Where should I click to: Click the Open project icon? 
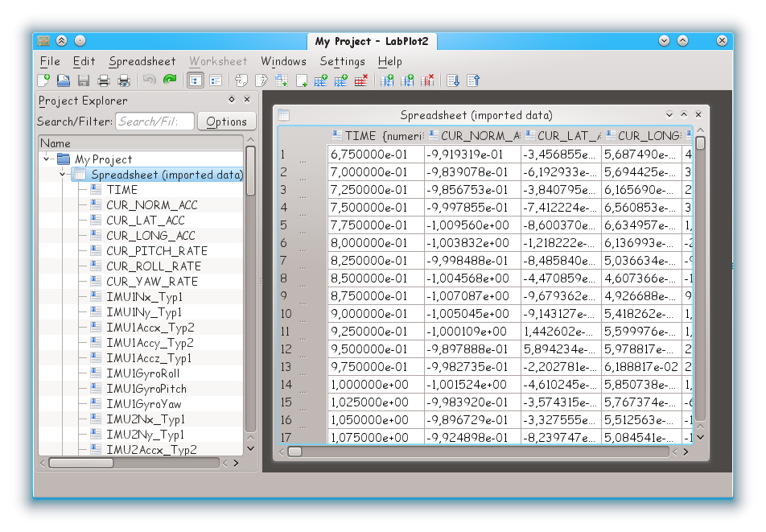pyautogui.click(x=63, y=80)
